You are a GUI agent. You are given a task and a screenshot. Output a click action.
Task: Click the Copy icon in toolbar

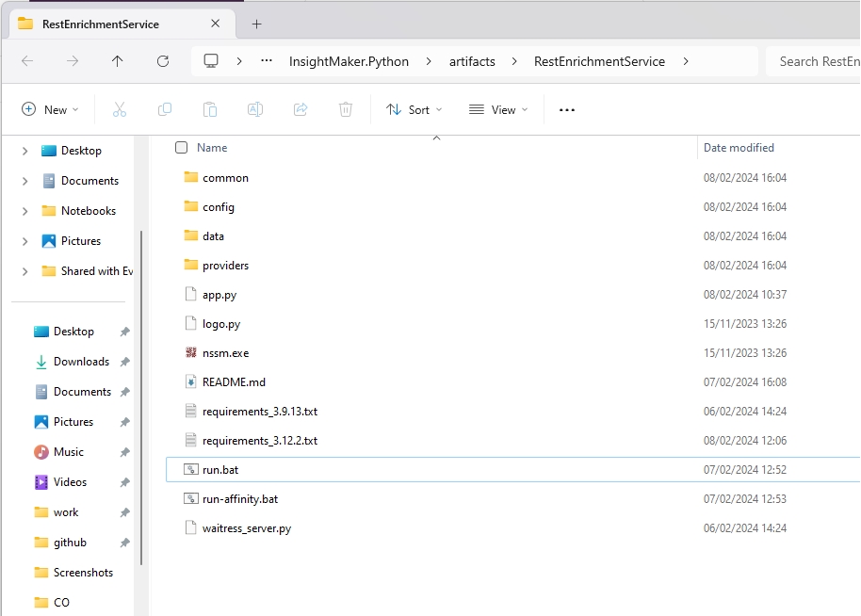tap(165, 110)
